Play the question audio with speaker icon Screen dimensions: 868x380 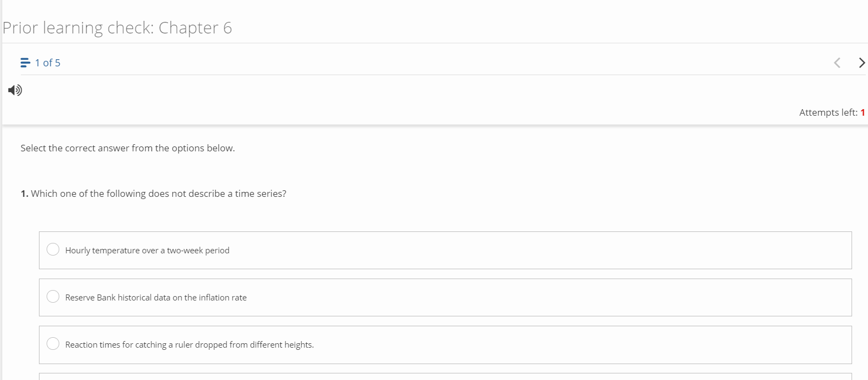point(15,90)
